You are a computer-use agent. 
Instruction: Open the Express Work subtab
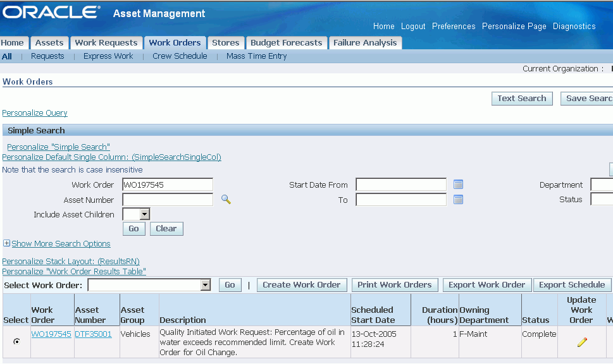coord(108,56)
